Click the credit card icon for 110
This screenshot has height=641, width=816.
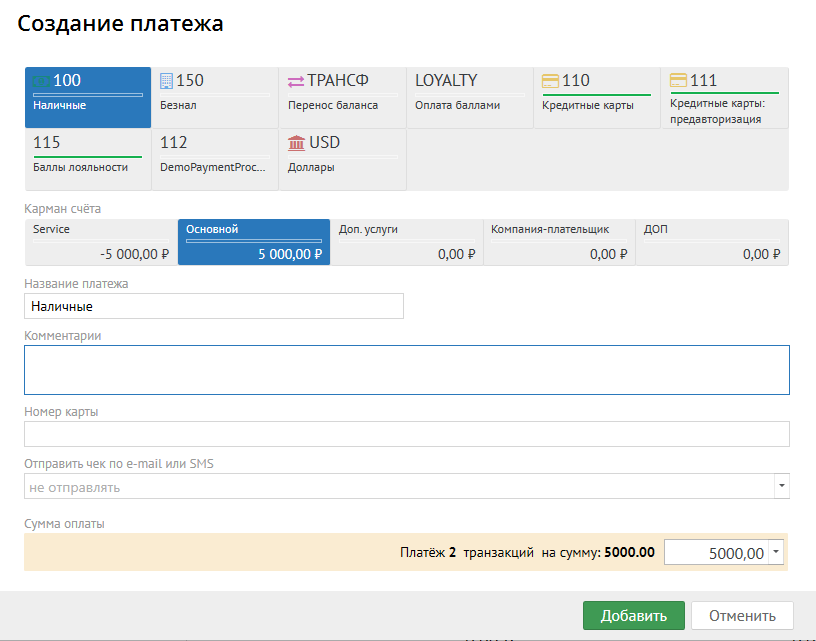tap(550, 81)
